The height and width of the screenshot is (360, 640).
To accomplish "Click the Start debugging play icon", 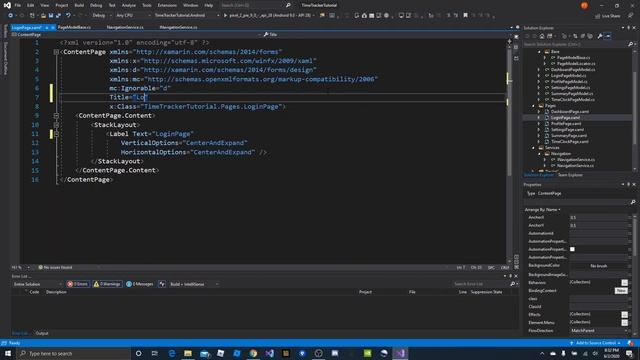I will [x=225, y=16].
